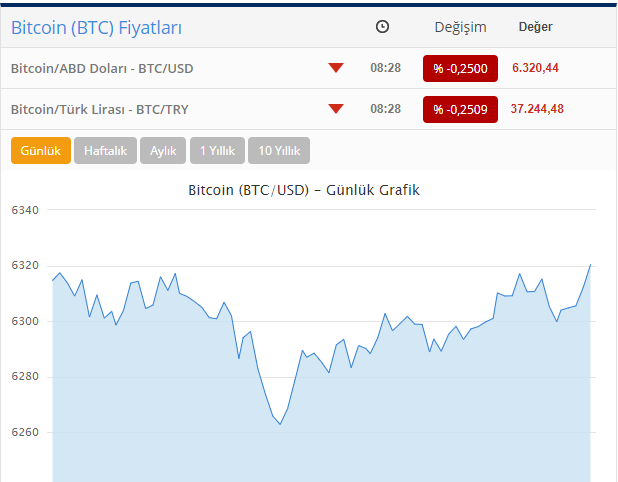The width and height of the screenshot is (618, 482).
Task: Click the chart title Bitcoin (BTC/USD) – Günlük Grafik
Action: click(304, 190)
